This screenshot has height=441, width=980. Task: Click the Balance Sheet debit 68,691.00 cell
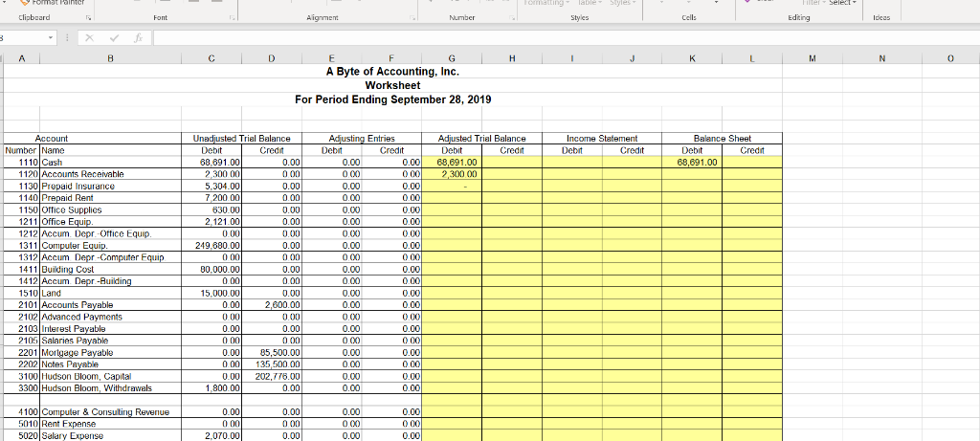tap(692, 163)
